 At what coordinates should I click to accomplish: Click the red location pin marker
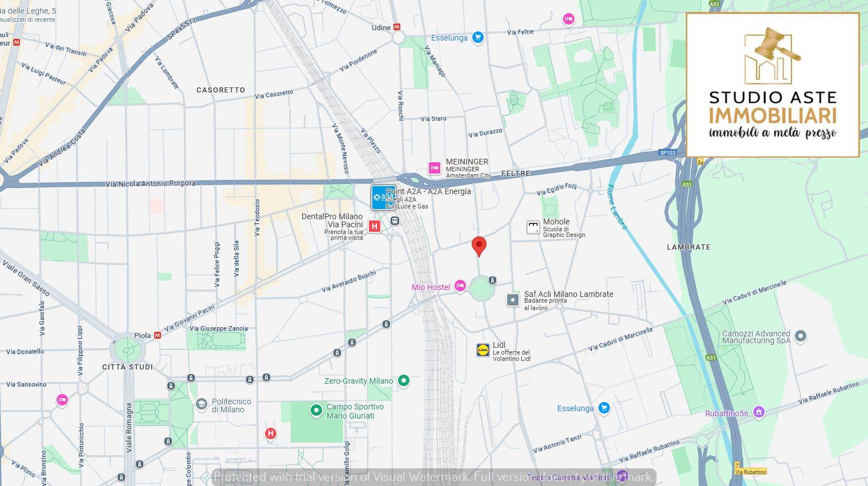point(479,247)
